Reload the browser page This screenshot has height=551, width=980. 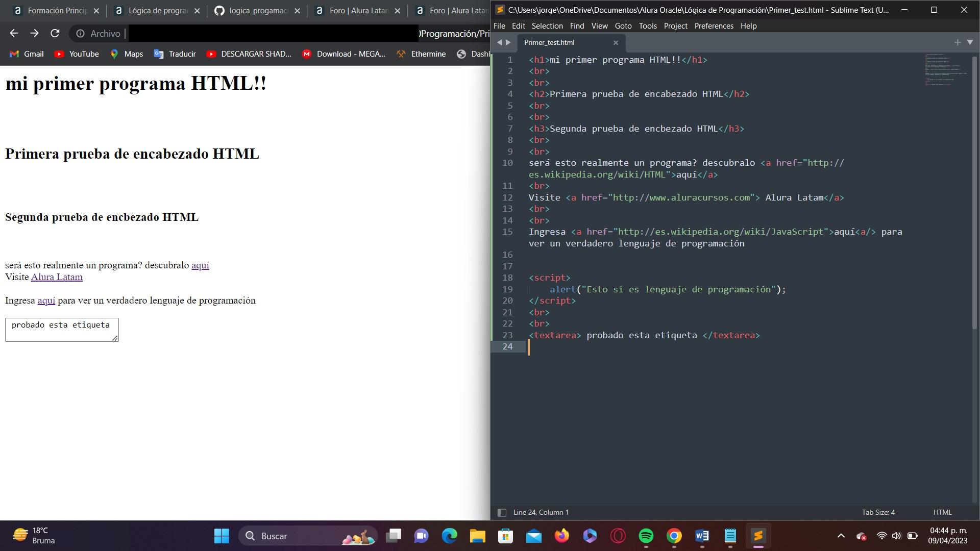(x=55, y=33)
